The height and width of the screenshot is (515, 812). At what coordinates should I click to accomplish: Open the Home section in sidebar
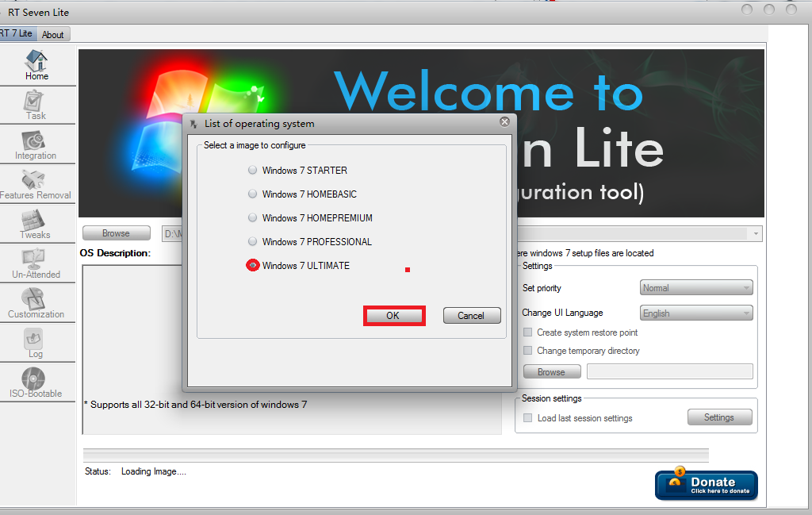tap(36, 65)
